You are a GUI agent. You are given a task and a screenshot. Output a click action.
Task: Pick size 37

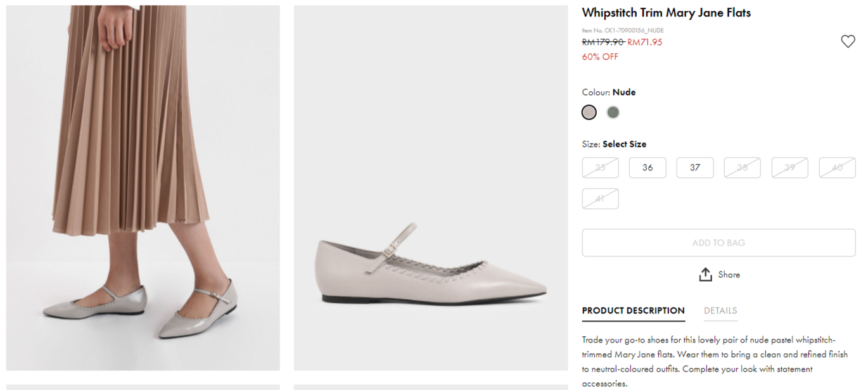tap(694, 168)
